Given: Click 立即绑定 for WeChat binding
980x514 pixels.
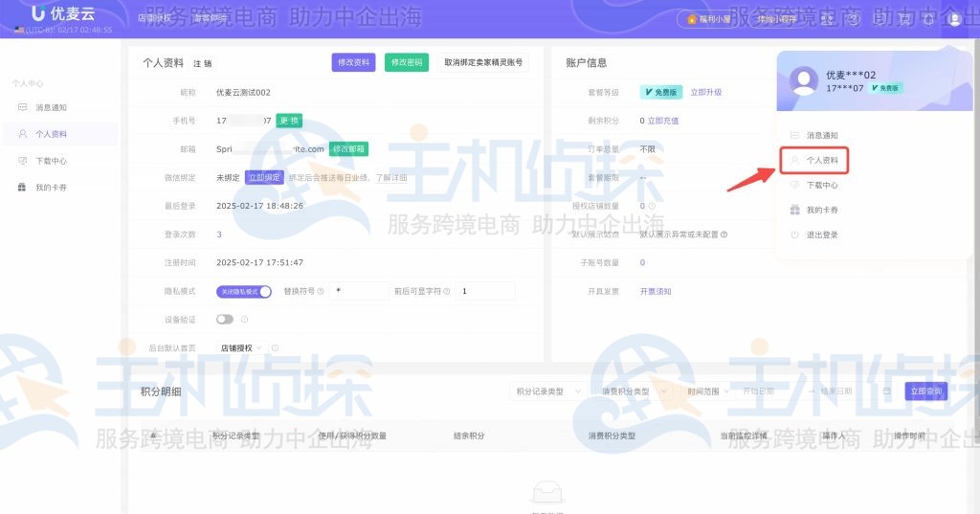Looking at the screenshot, I should pos(264,178).
